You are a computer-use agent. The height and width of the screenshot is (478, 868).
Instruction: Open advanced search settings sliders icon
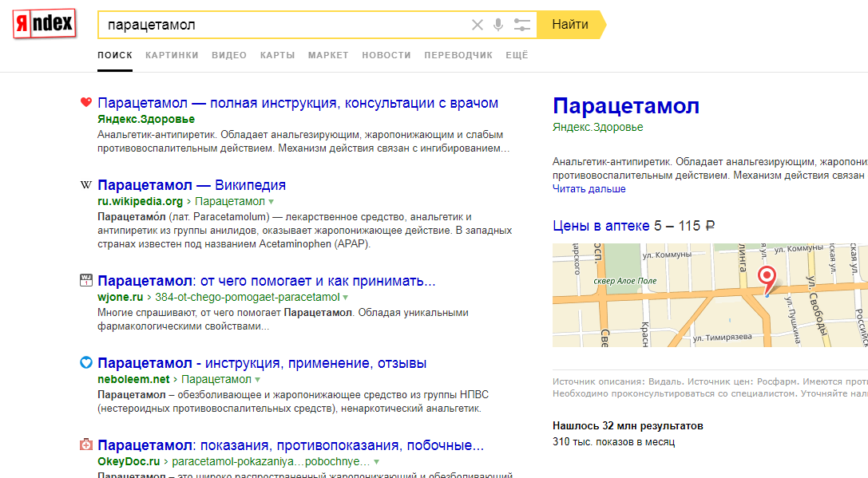click(522, 25)
